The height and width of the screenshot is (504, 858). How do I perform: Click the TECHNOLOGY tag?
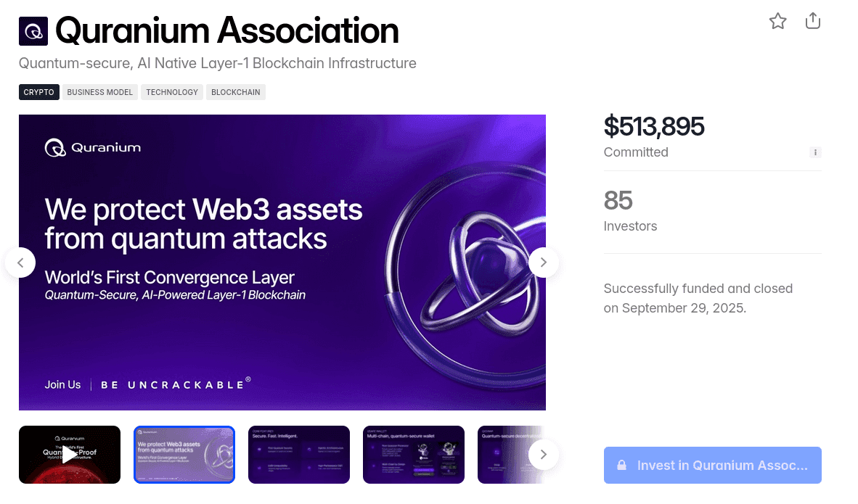171,92
